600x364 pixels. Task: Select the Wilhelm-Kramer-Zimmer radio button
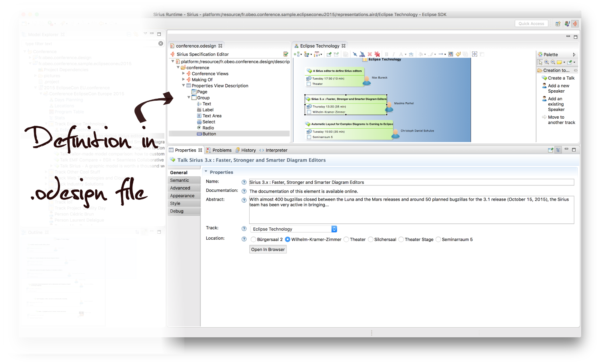click(x=288, y=239)
